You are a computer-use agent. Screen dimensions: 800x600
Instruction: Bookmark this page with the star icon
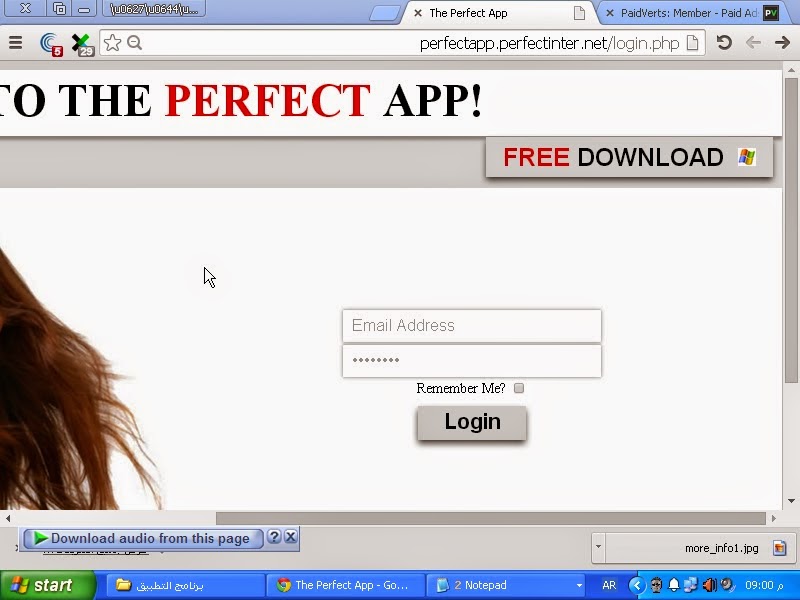[x=112, y=43]
